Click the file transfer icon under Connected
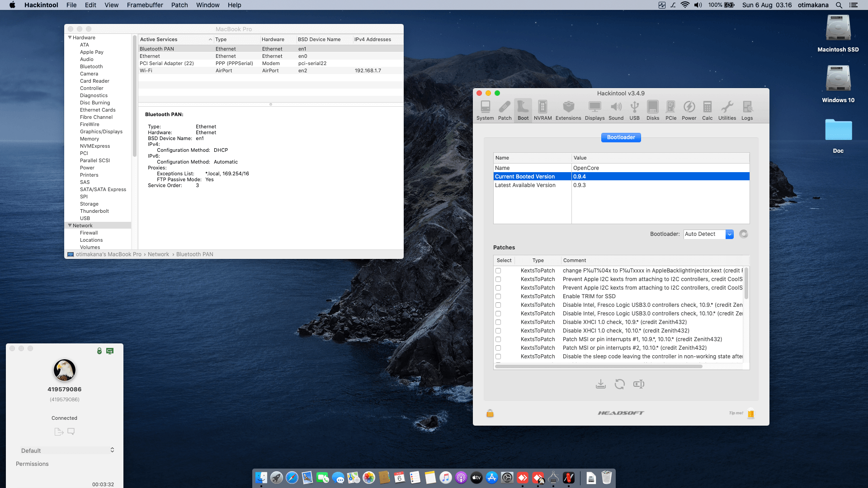Screen dimensions: 868x488 tap(59, 432)
